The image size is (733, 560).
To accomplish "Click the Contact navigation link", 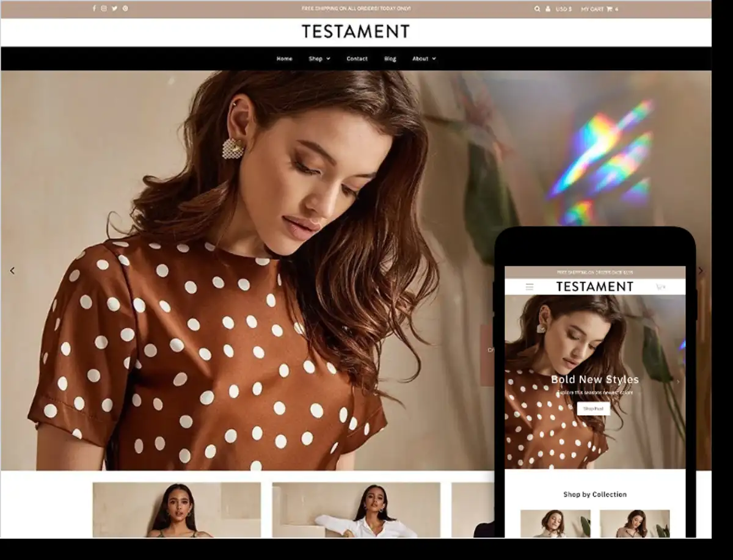I will point(357,59).
